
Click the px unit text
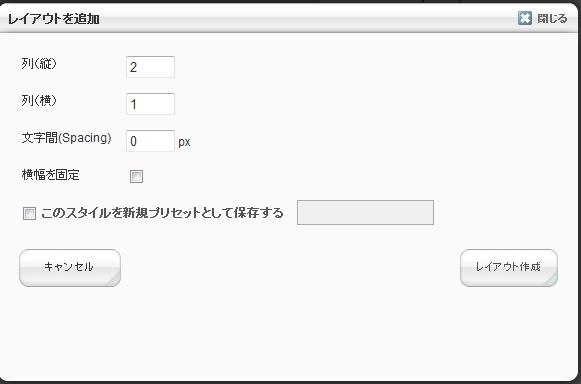(184, 142)
